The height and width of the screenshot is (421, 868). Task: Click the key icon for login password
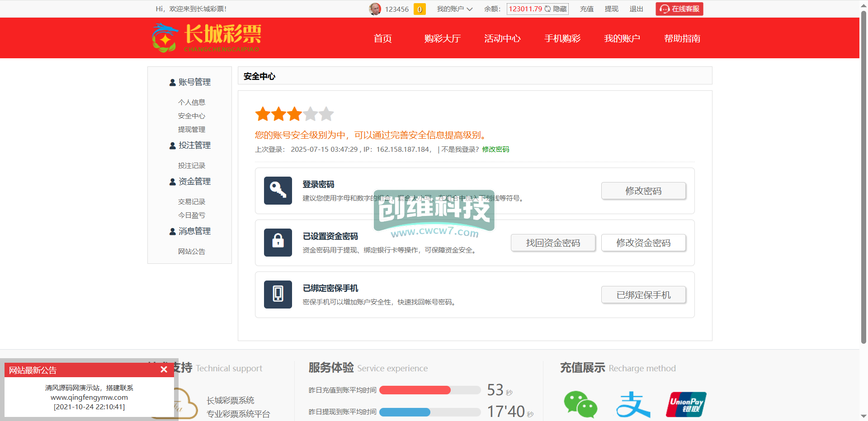(x=278, y=191)
